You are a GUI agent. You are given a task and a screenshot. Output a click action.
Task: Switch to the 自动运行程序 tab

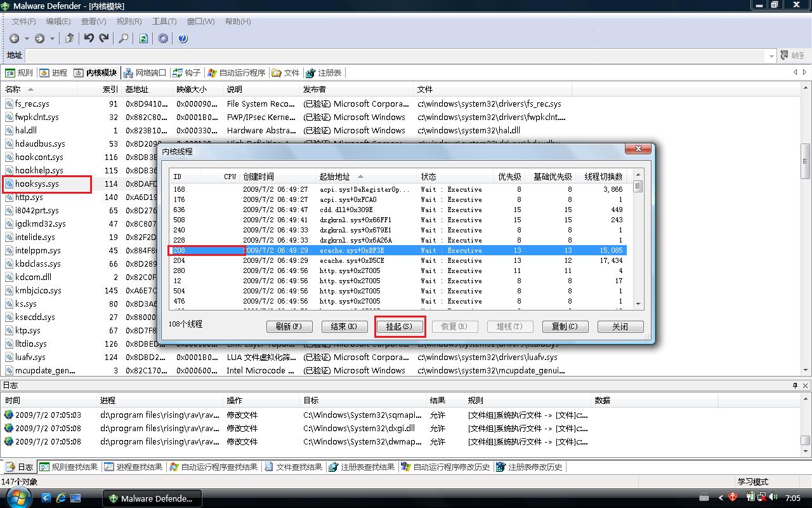236,73
